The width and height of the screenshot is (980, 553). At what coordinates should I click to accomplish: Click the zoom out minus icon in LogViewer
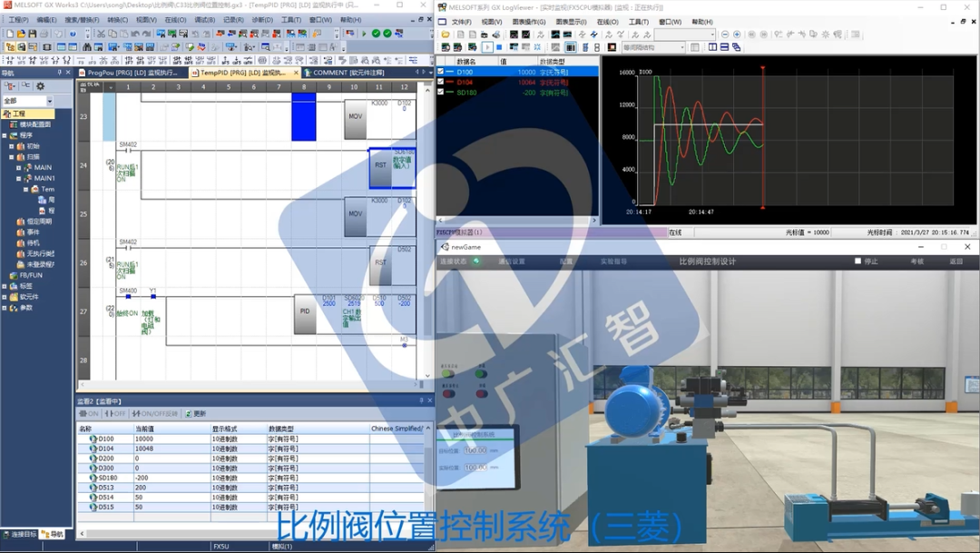coord(725,35)
